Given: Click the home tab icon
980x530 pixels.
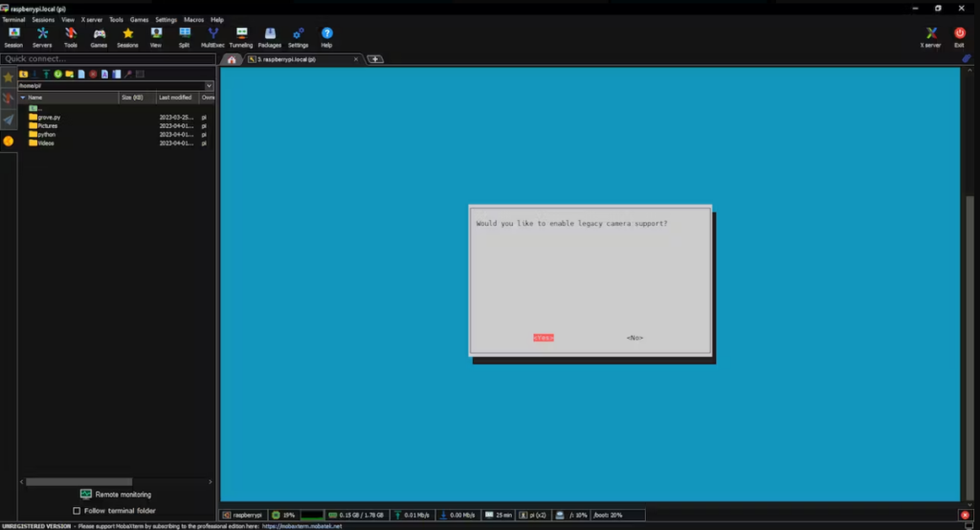Looking at the screenshot, I should click(x=231, y=59).
